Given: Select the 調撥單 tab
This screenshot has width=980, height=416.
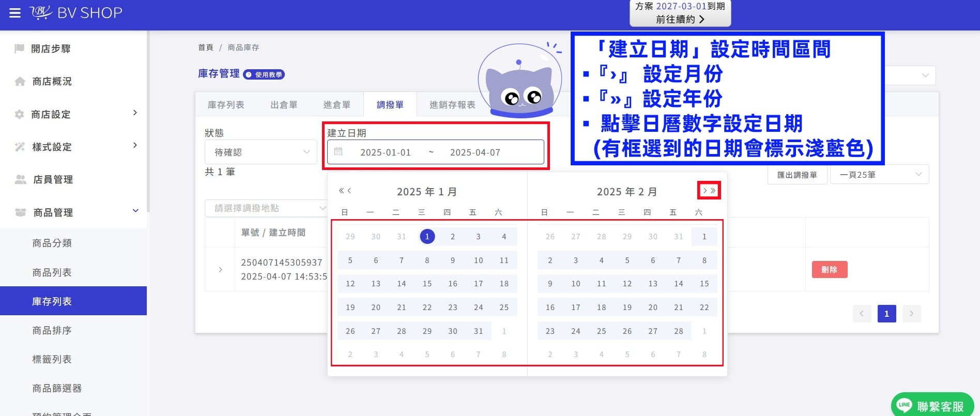Looking at the screenshot, I should pyautogui.click(x=390, y=105).
